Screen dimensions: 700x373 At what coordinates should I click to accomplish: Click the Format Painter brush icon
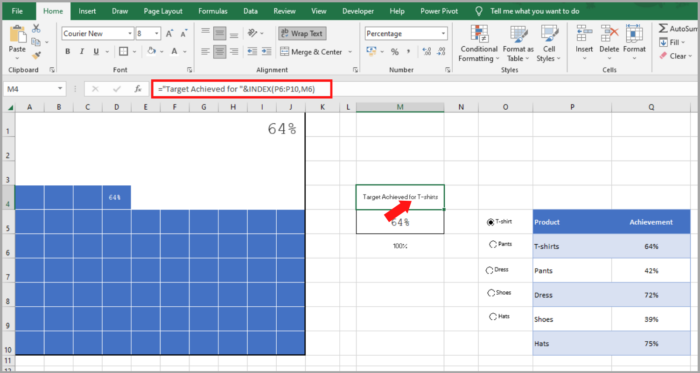(x=36, y=56)
